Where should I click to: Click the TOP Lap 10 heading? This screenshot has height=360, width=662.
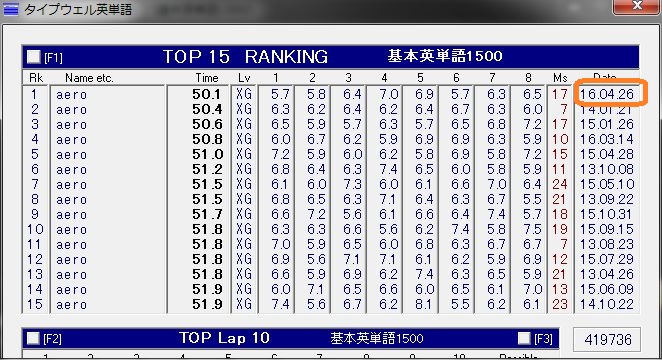(x=224, y=338)
